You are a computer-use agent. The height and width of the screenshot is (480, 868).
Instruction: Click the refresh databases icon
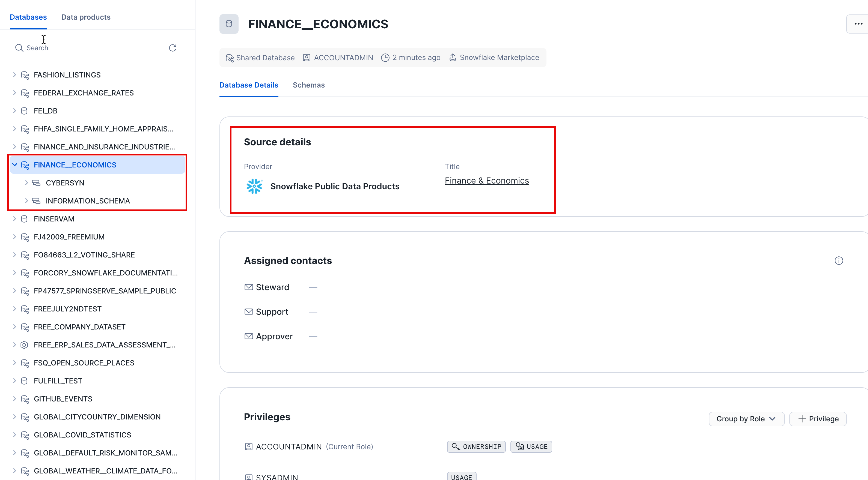tap(173, 48)
